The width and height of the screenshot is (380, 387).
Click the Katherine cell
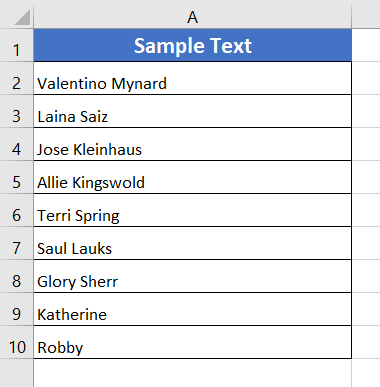(193, 309)
